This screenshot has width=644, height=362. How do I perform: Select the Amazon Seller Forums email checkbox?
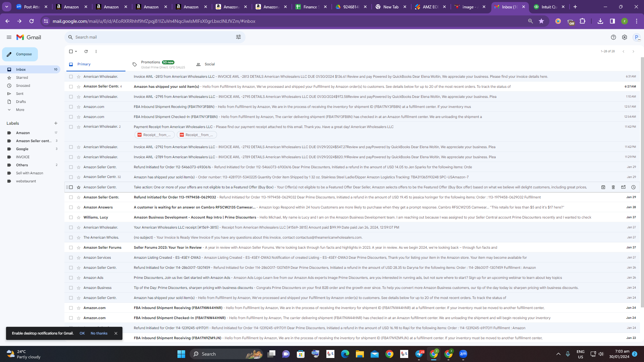coord(71,247)
